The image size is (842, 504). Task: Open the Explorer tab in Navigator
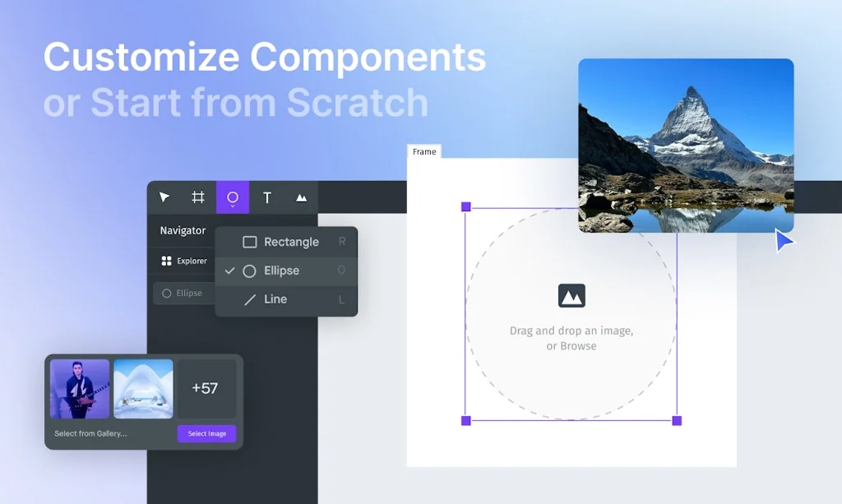184,261
